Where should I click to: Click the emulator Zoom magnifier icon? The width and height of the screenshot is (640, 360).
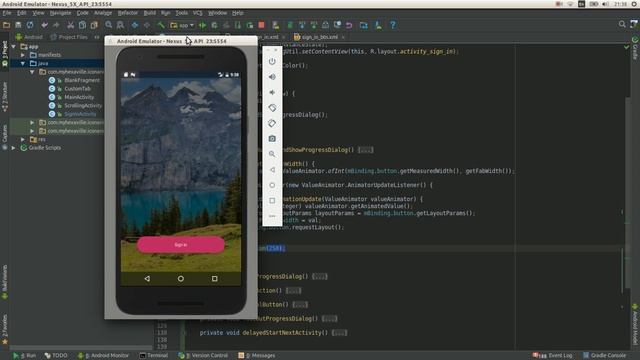pos(272,154)
